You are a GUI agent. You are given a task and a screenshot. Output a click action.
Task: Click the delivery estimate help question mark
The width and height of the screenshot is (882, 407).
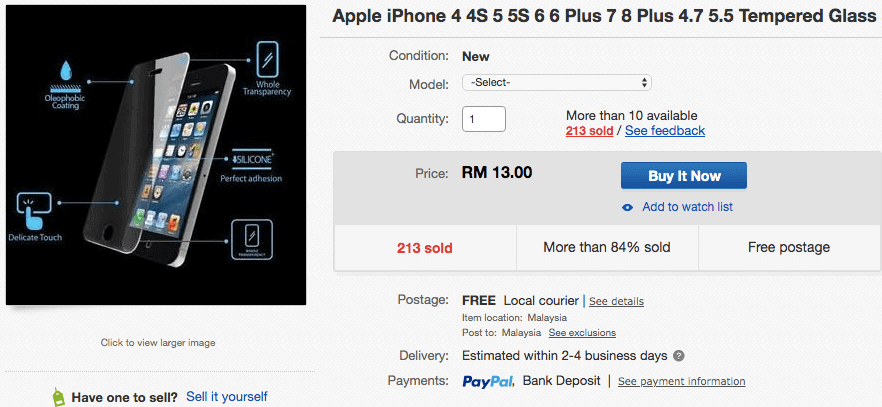(x=679, y=355)
